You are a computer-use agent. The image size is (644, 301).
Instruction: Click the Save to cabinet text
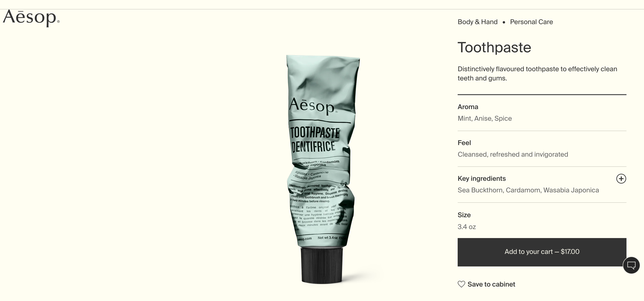491,284
